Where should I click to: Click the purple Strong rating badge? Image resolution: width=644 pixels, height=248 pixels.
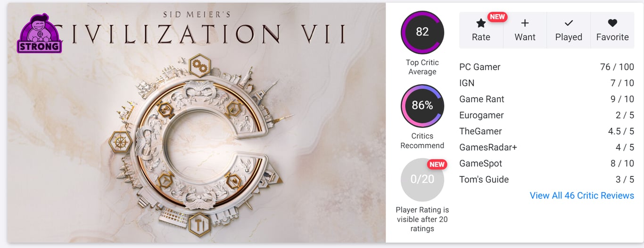tap(40, 34)
